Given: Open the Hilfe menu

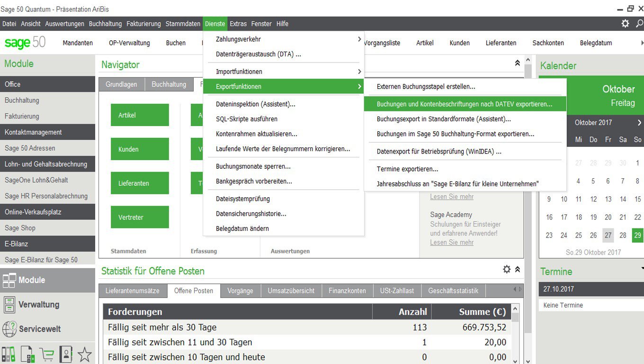Looking at the screenshot, I should 282,24.
